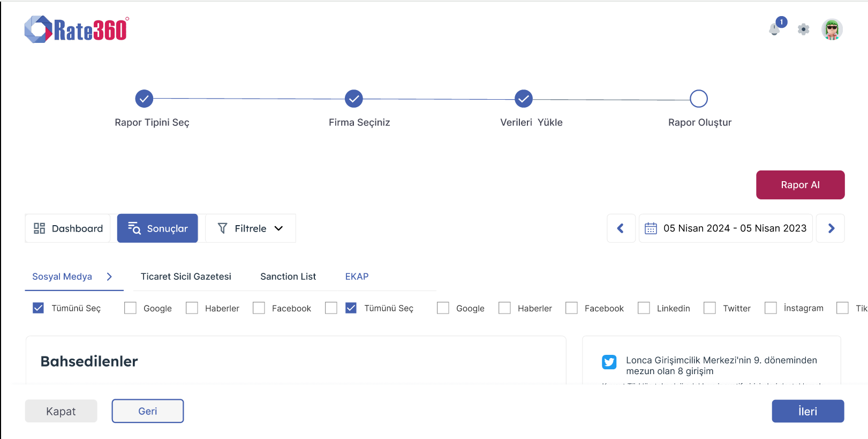Tick the Twitter checkbox
868x439 pixels.
[710, 308]
